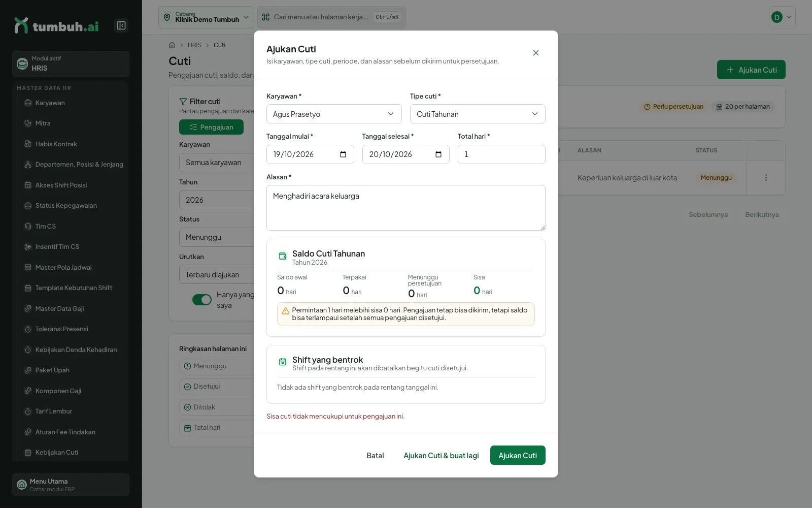Collapse the sidebar panel icon
812x508 pixels.
tap(121, 25)
